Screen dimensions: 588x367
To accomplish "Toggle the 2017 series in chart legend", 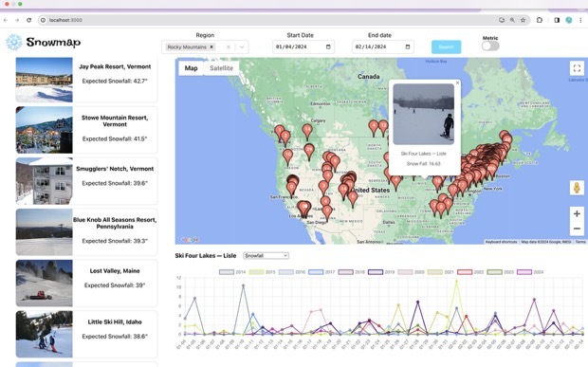I will [x=322, y=272].
